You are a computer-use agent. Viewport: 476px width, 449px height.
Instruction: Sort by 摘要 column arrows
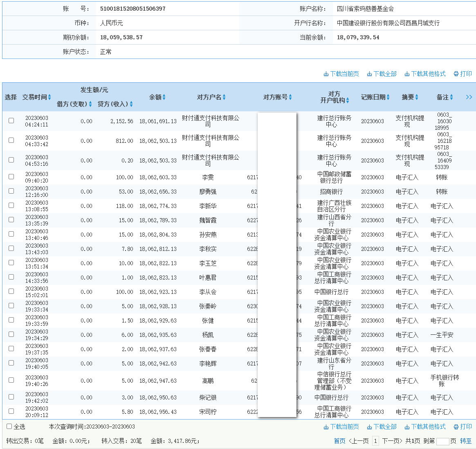pos(416,97)
